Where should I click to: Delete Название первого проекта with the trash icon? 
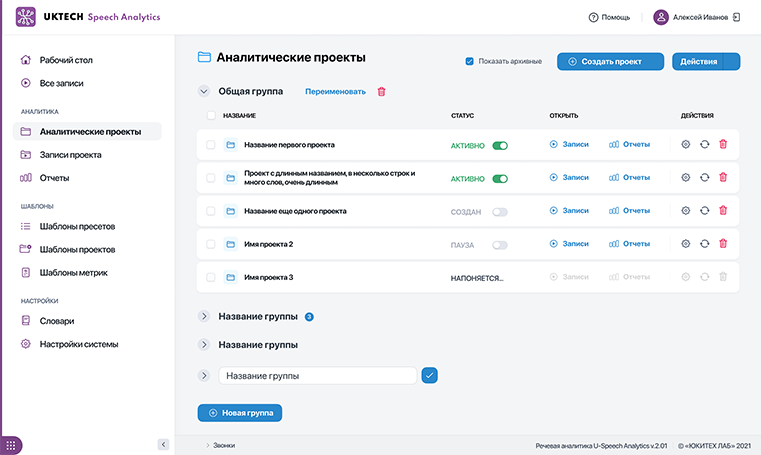723,144
